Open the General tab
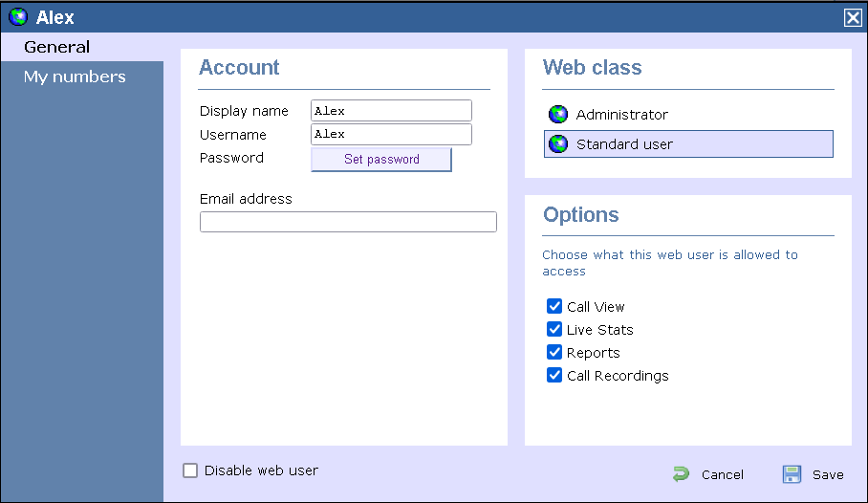868x503 pixels. pyautogui.click(x=57, y=47)
